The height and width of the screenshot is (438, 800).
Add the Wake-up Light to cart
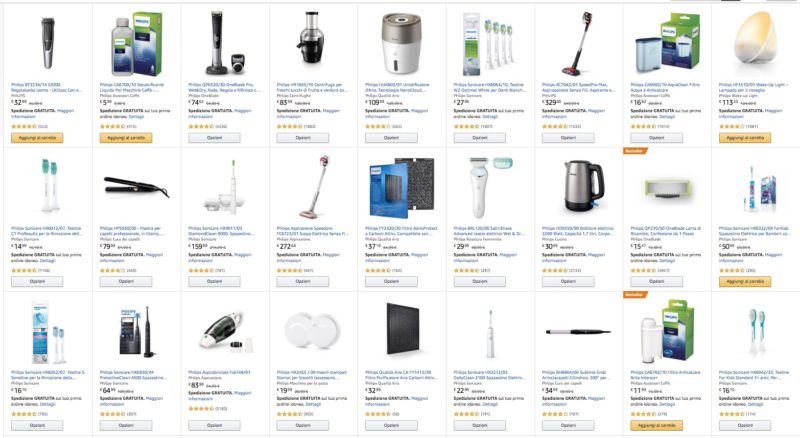coord(745,138)
